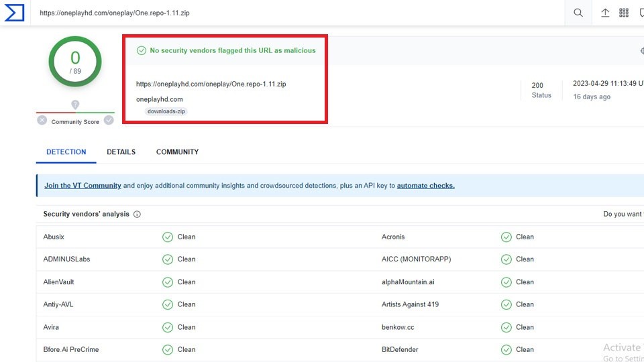Screen dimensions: 644x362
Task: Click the Avira Clean checkmark icon
Action: point(168,328)
